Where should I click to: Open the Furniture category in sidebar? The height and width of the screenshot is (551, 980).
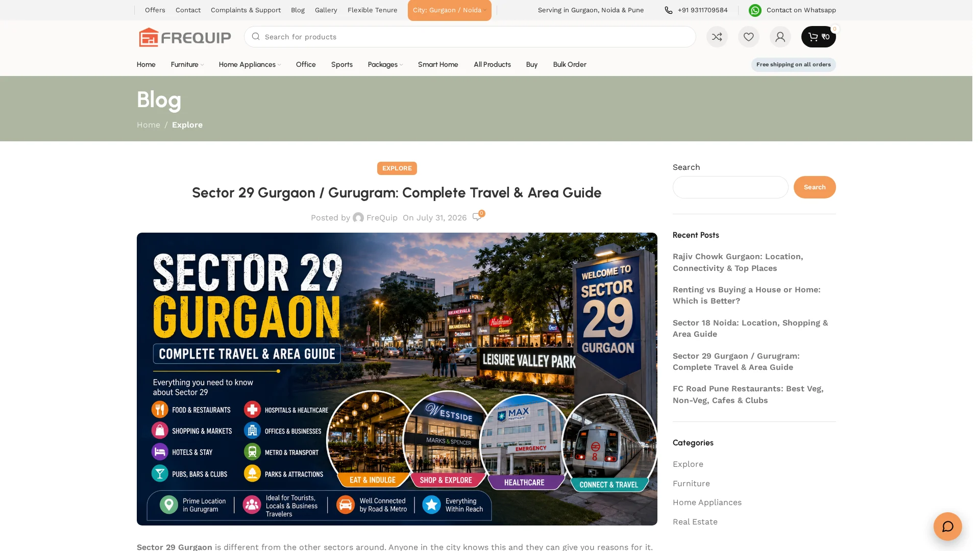click(x=691, y=484)
